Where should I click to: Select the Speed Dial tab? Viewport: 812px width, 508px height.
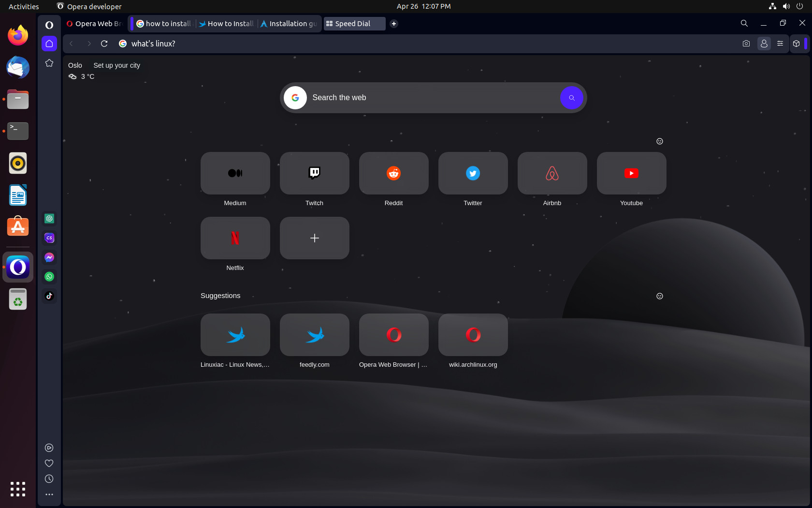[x=354, y=24]
